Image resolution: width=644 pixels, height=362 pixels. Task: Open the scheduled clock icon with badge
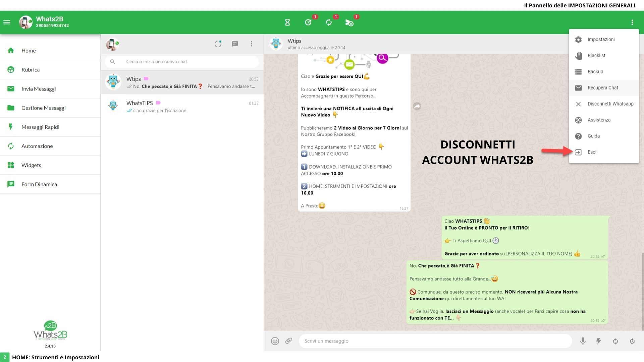[308, 22]
